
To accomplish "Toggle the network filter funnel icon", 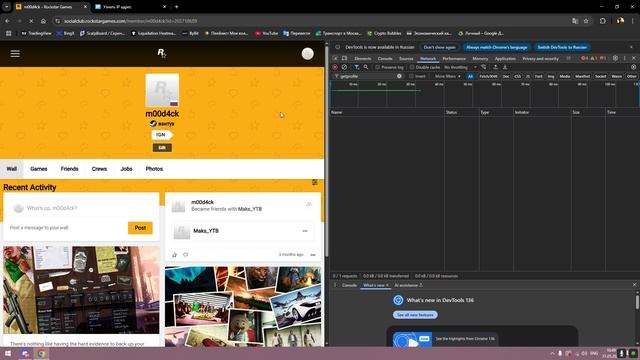I will [x=357, y=67].
